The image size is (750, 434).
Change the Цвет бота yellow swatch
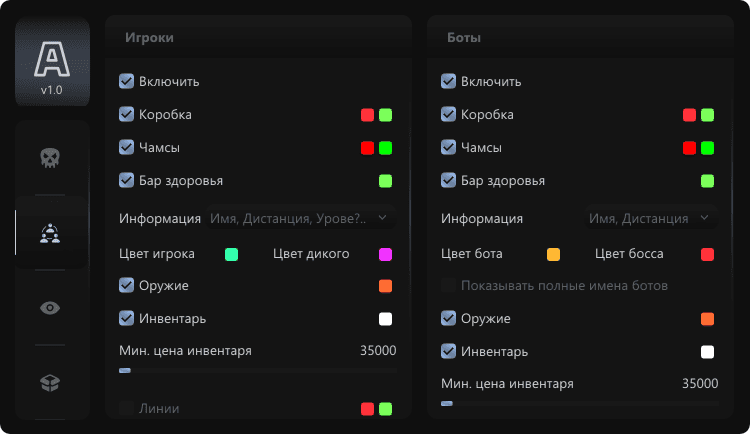point(554,254)
